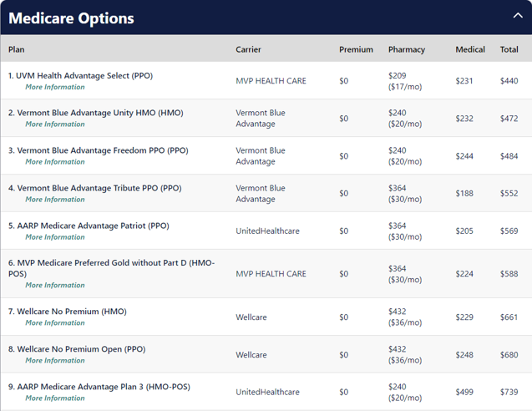Open More Information for UVM Health Advantage Select
The image size is (532, 411).
[x=54, y=87]
